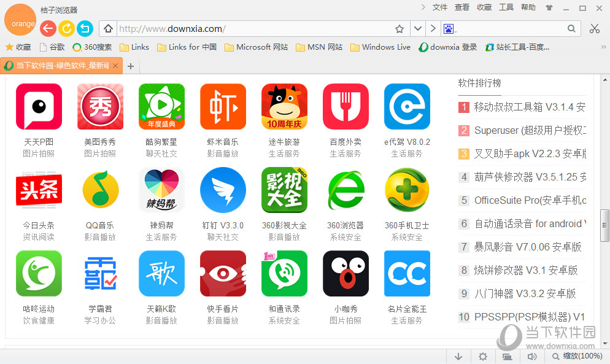Click the search magnifier icon

pyautogui.click(x=571, y=28)
